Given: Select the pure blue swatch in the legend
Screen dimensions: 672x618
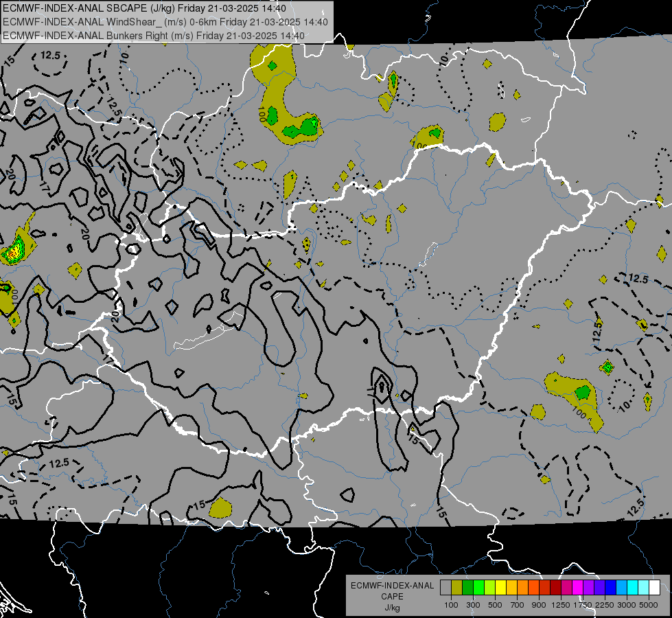Looking at the screenshot, I should pos(610,587).
